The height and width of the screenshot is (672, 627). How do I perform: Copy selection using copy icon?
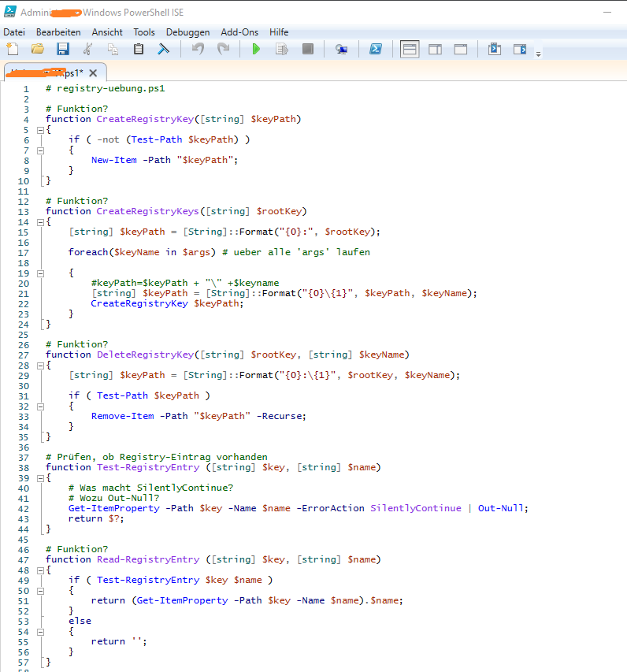(x=113, y=50)
